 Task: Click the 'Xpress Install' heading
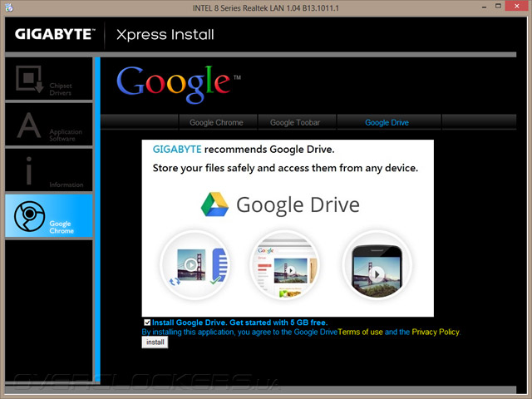tap(165, 35)
